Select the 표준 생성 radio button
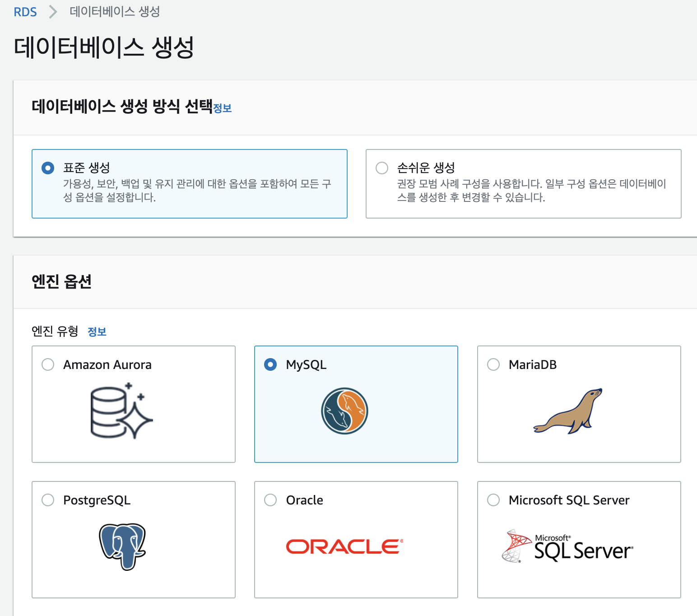Viewport: 697px width, 616px height. (48, 168)
